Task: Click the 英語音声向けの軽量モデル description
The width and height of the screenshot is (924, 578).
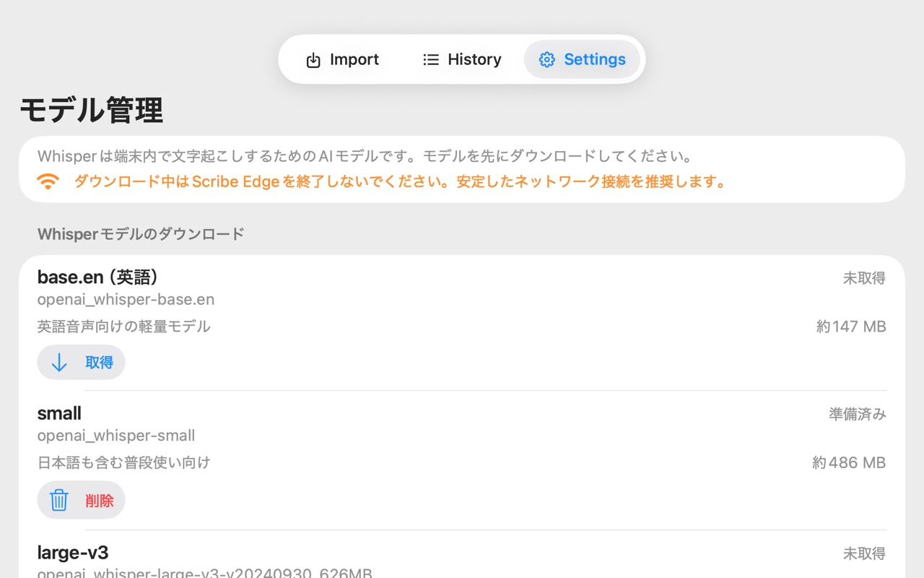Action: coord(123,327)
